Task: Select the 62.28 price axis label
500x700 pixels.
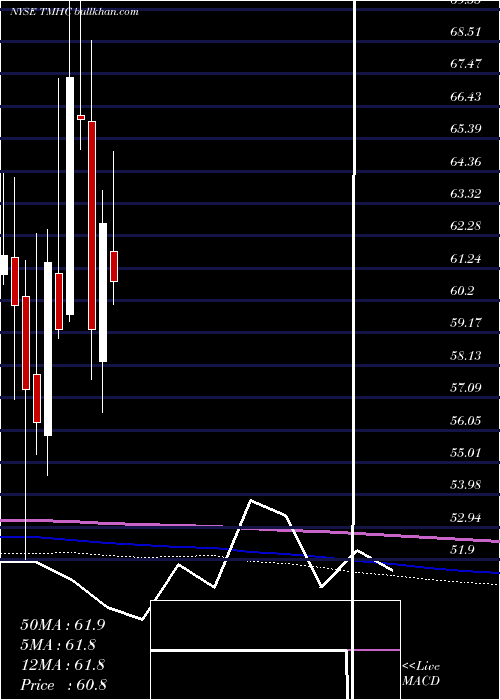Action: tap(466, 226)
